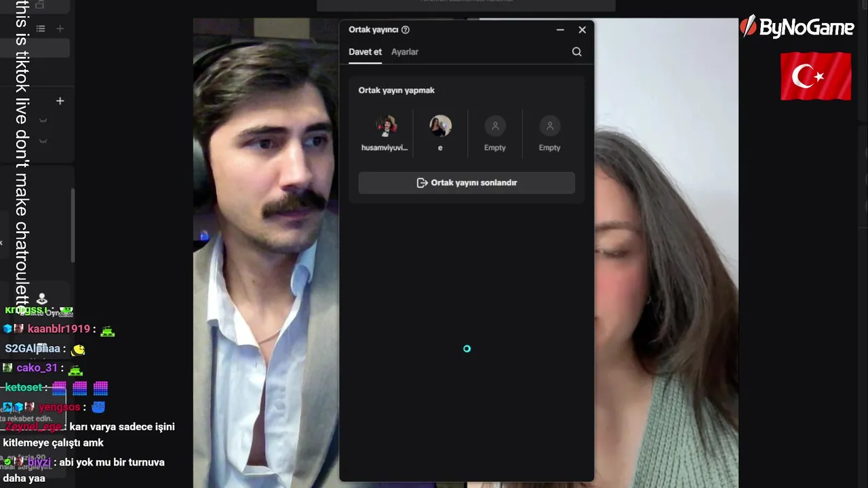Toggle the upper hidden-eye visibility icon

click(43, 121)
